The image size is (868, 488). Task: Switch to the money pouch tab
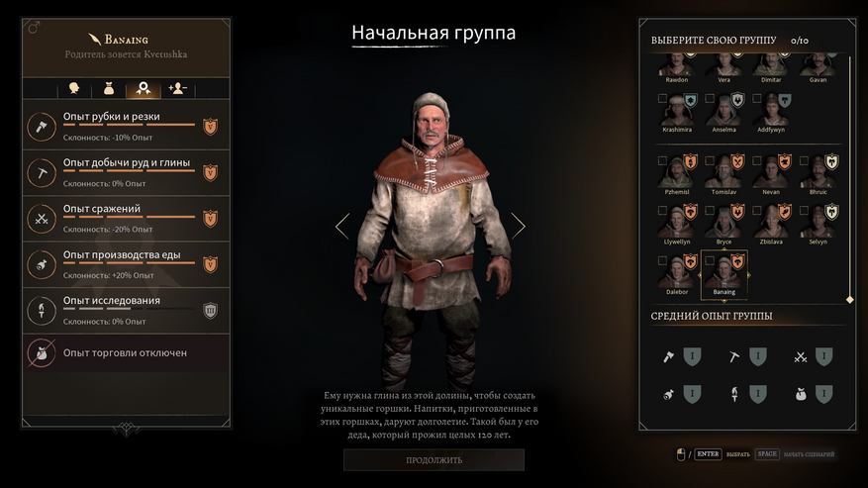(x=109, y=89)
